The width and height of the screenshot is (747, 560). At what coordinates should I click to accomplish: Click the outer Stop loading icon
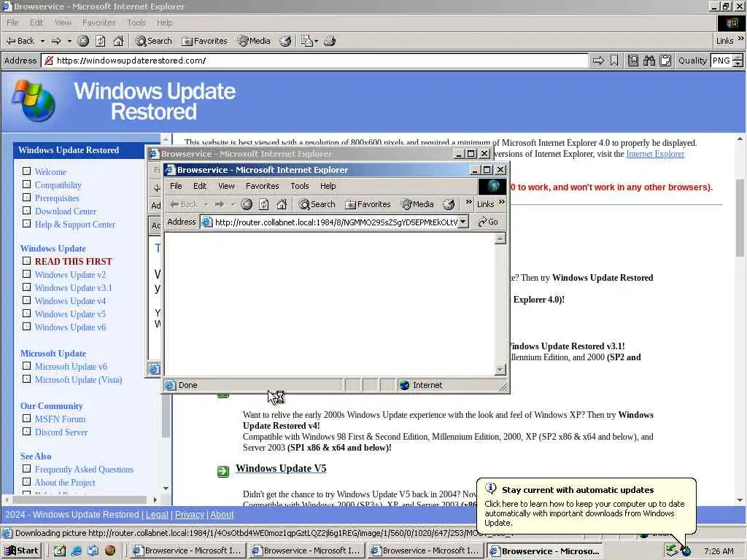click(x=83, y=41)
